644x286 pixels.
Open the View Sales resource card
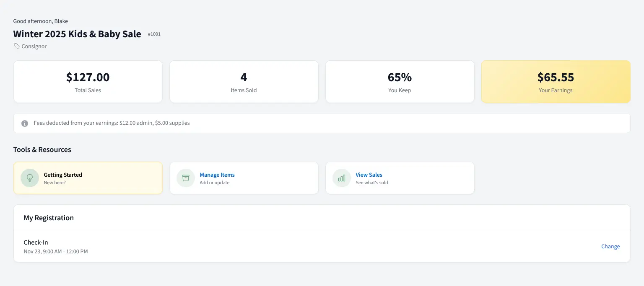[400, 178]
